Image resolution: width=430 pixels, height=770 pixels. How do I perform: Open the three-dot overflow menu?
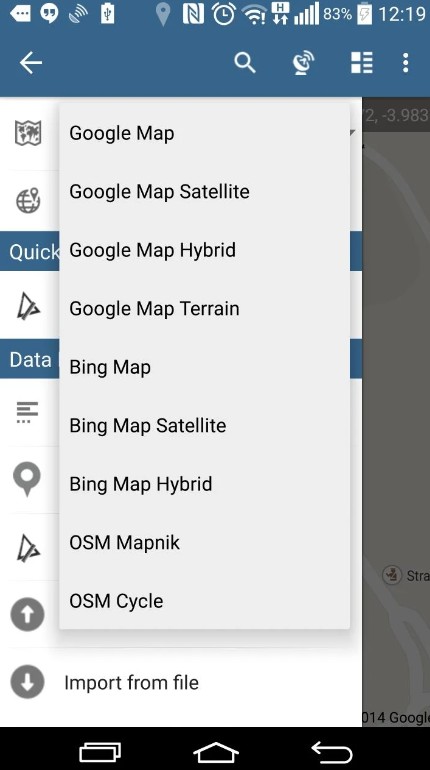[x=405, y=63]
